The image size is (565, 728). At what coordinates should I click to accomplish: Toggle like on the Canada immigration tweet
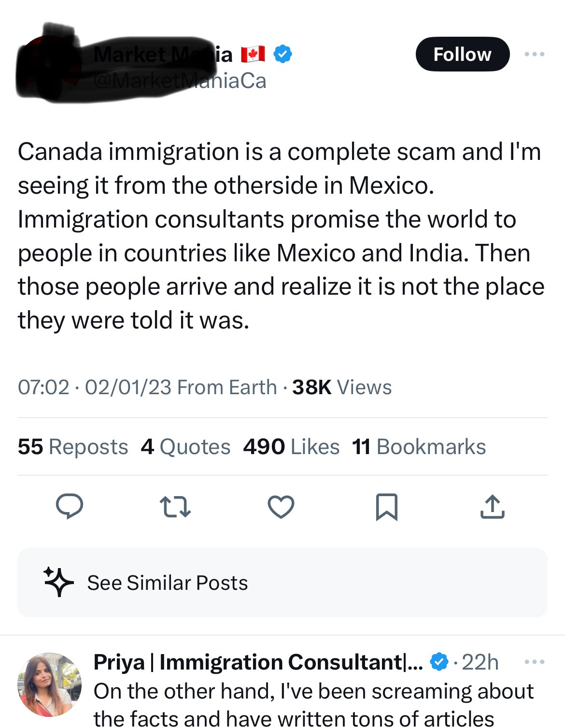[x=281, y=506]
